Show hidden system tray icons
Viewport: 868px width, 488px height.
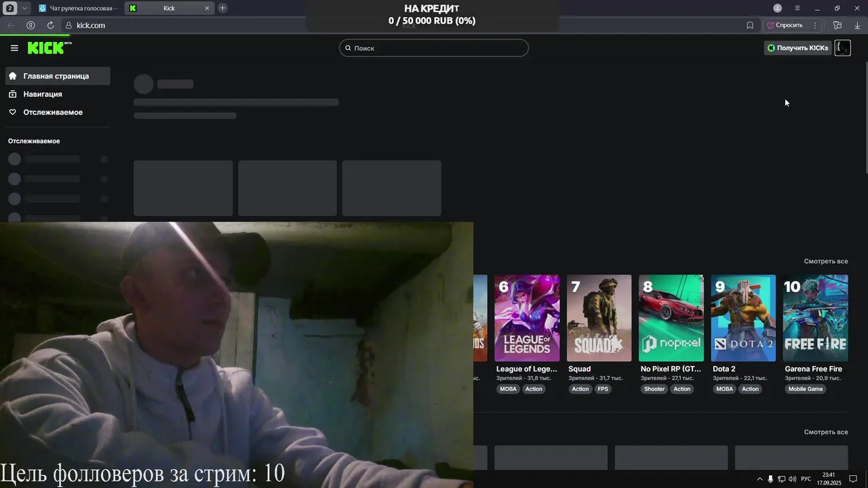click(x=759, y=479)
